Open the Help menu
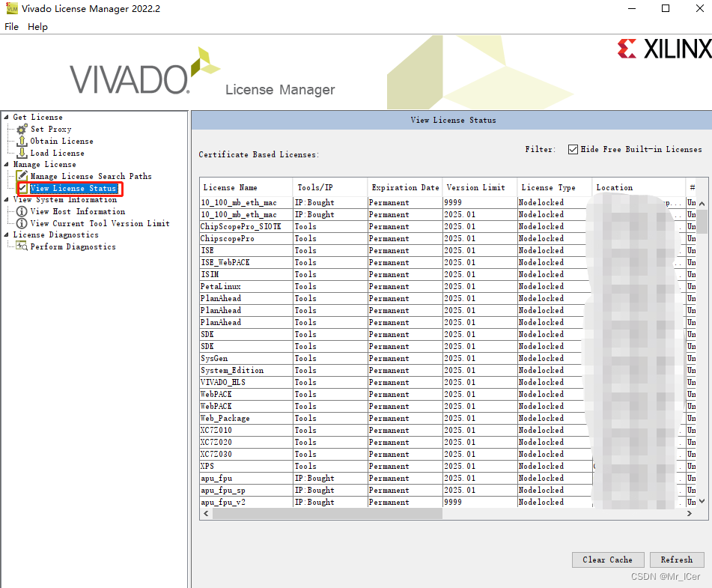Image resolution: width=712 pixels, height=588 pixels. (x=37, y=27)
